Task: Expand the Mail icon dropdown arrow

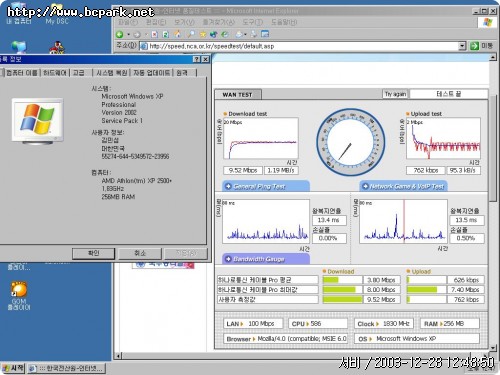Action: point(246,34)
